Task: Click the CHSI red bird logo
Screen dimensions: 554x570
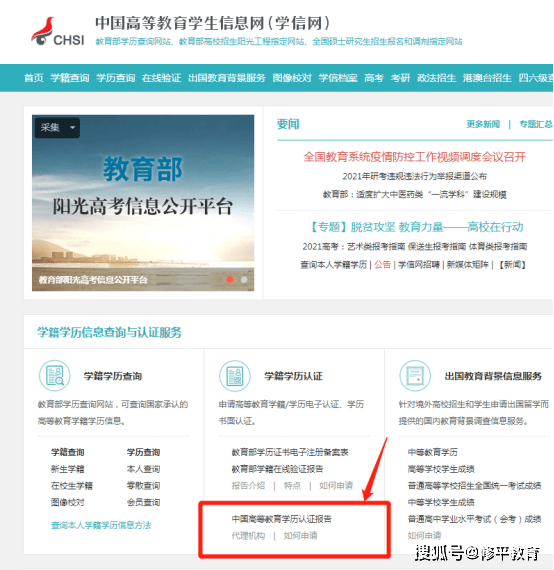Action: coord(43,31)
